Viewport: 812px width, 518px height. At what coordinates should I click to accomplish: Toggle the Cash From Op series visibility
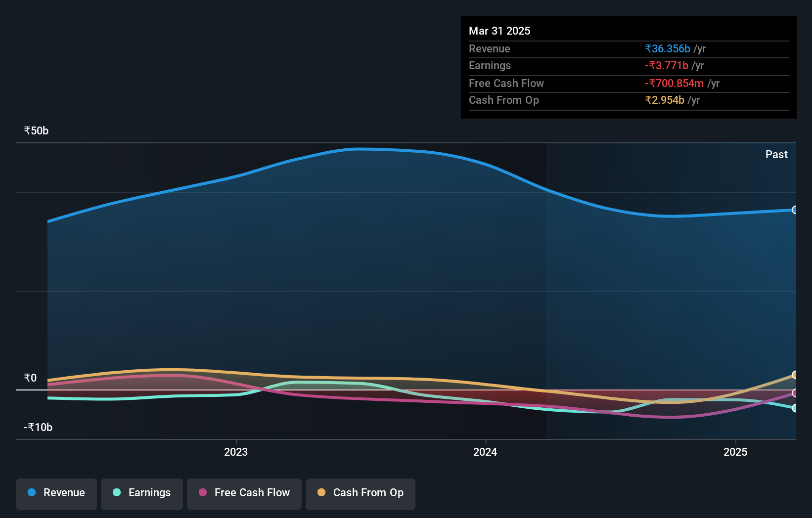coord(360,493)
